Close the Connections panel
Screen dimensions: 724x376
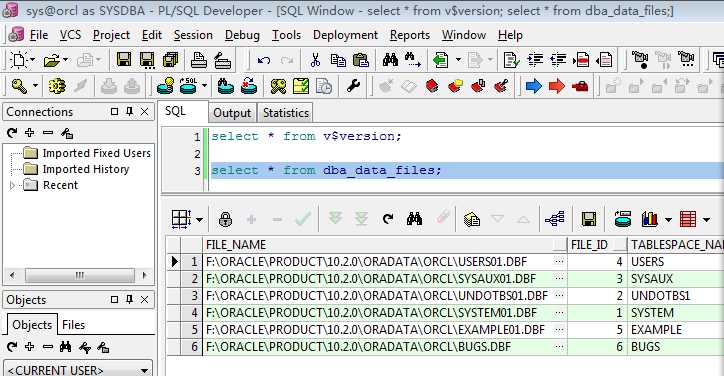pyautogui.click(x=145, y=111)
